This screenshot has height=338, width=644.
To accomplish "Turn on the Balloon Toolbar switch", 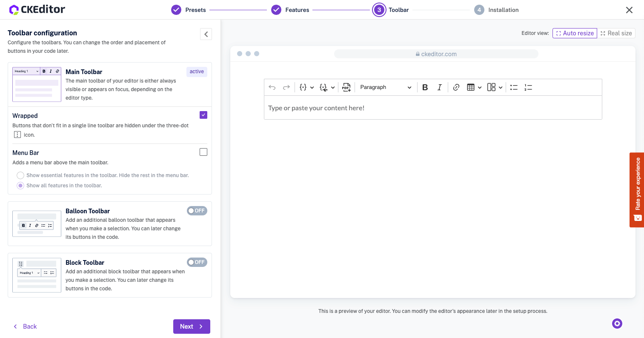I will click(x=197, y=211).
